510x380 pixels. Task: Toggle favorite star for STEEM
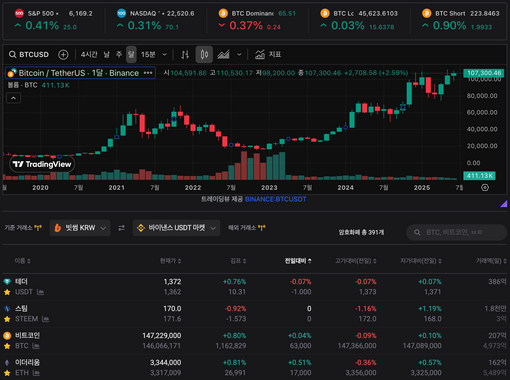pos(7,319)
